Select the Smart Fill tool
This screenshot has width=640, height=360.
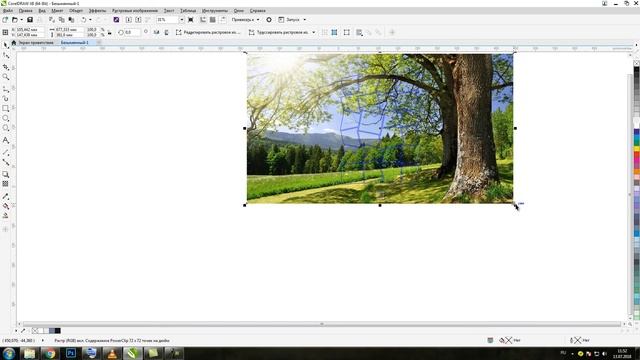pos(6,216)
